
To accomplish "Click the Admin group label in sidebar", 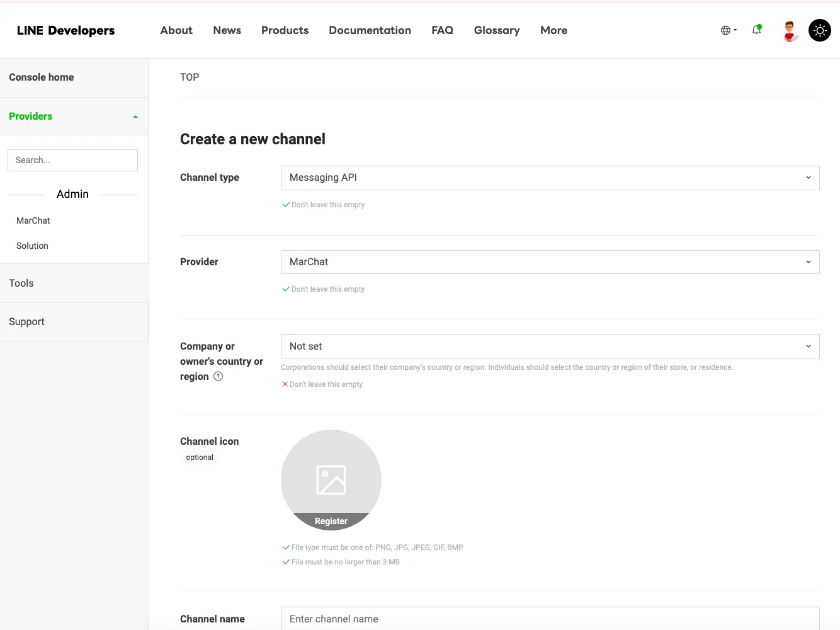I will (x=72, y=194).
